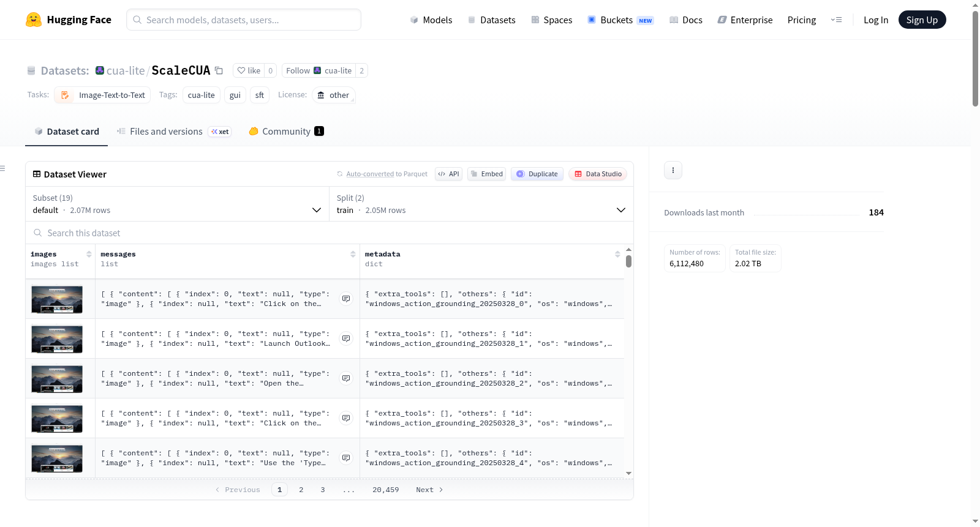Click the Hugging Face logo icon
The height and width of the screenshot is (527, 980).
[x=34, y=20]
